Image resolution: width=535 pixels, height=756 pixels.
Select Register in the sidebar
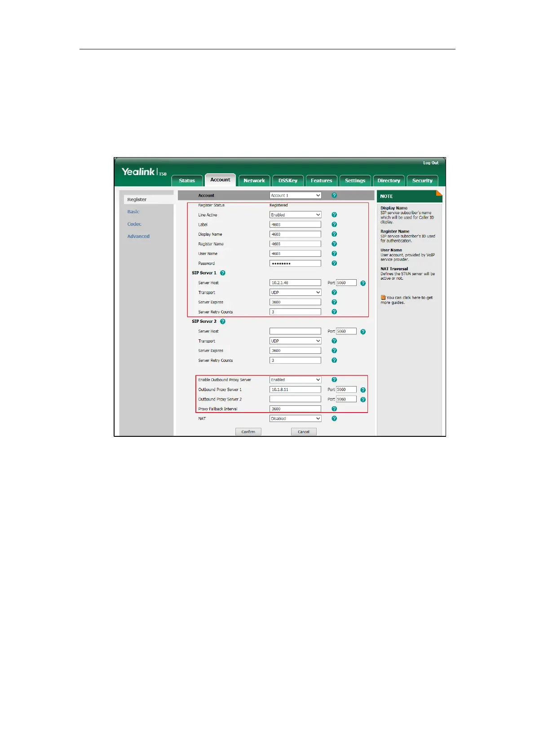149,199
